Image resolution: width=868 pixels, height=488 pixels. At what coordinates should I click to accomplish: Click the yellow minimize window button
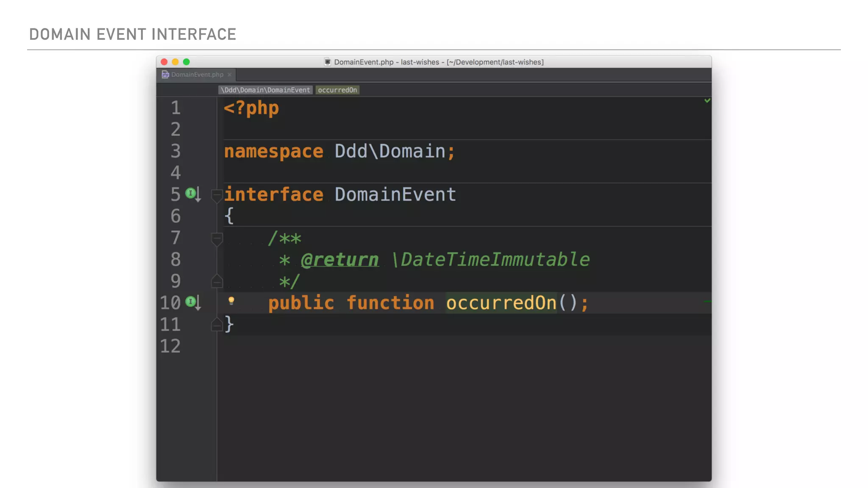175,62
